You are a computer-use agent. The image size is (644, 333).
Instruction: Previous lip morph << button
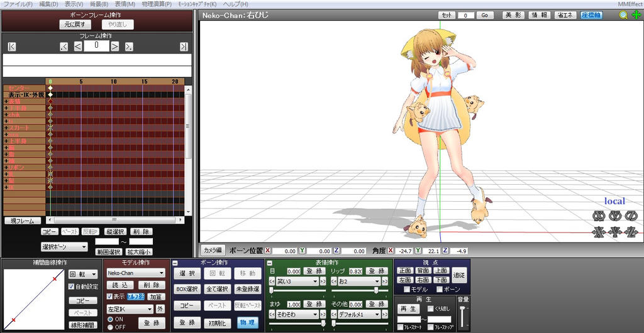pyautogui.click(x=334, y=281)
